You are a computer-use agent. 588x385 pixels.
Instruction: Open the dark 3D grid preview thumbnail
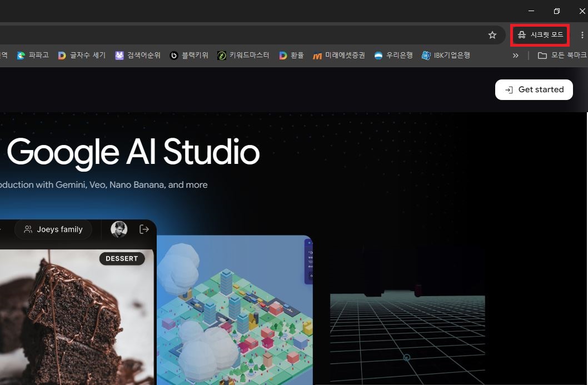407,315
